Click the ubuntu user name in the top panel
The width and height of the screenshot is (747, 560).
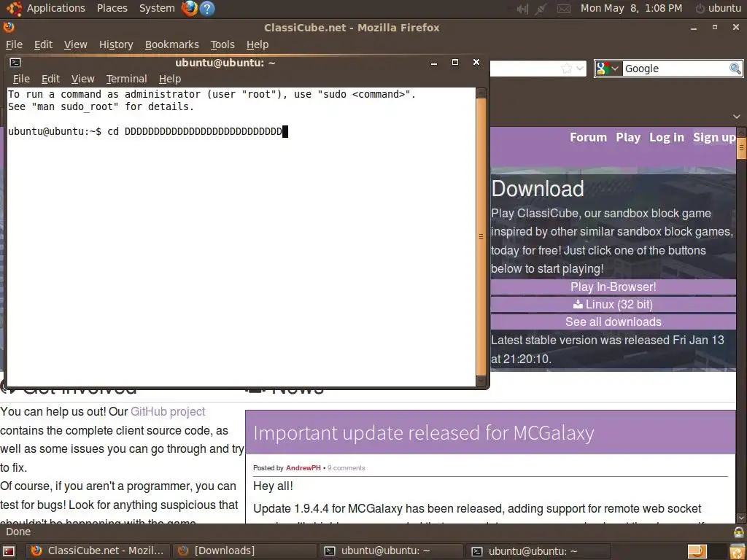(724, 8)
